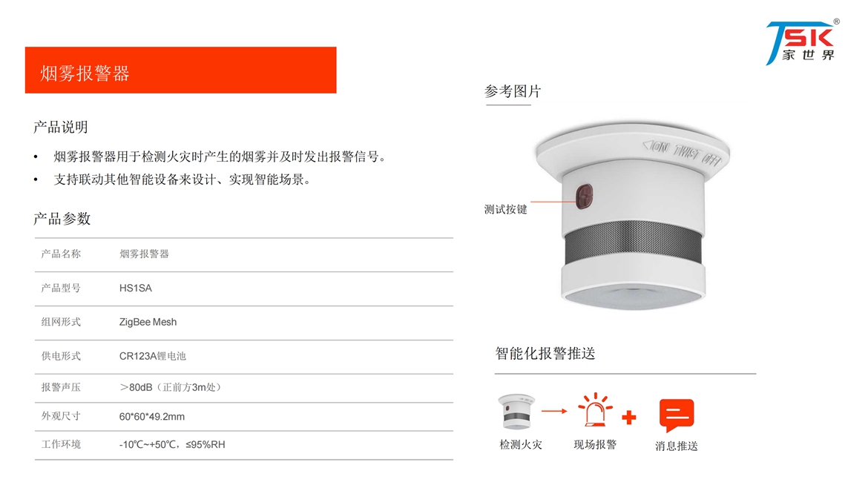Select the 产品参数 heading
The height and width of the screenshot is (488, 868).
click(x=62, y=219)
